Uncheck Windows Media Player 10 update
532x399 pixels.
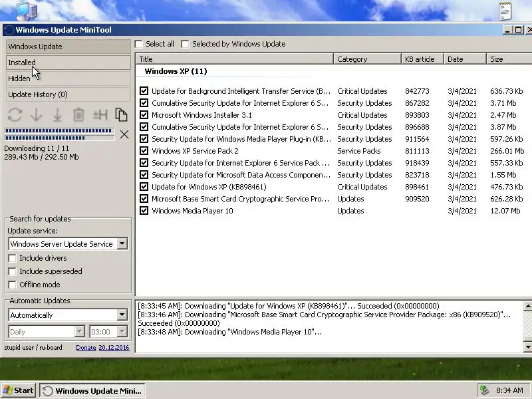[144, 210]
